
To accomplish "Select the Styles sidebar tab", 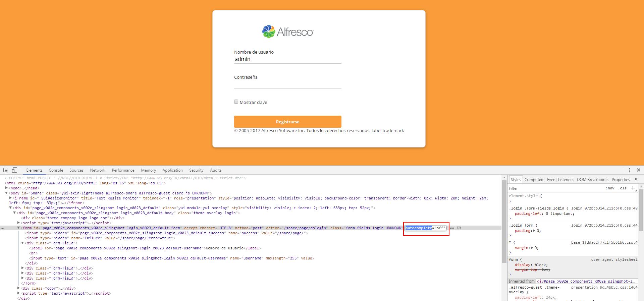I will (x=516, y=180).
